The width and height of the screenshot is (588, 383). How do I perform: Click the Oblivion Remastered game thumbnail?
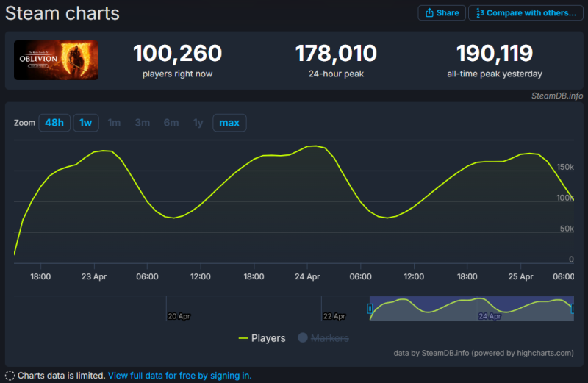[57, 60]
